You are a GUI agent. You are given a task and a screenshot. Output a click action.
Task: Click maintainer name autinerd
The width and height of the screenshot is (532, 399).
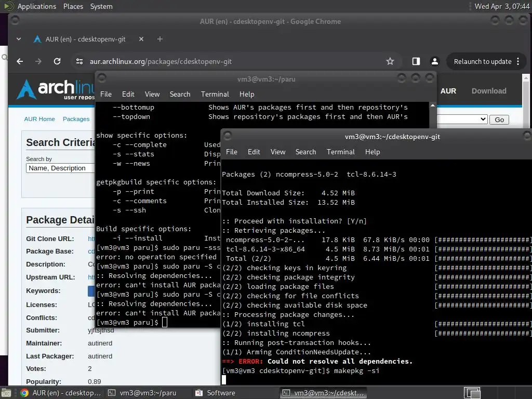[x=100, y=343]
